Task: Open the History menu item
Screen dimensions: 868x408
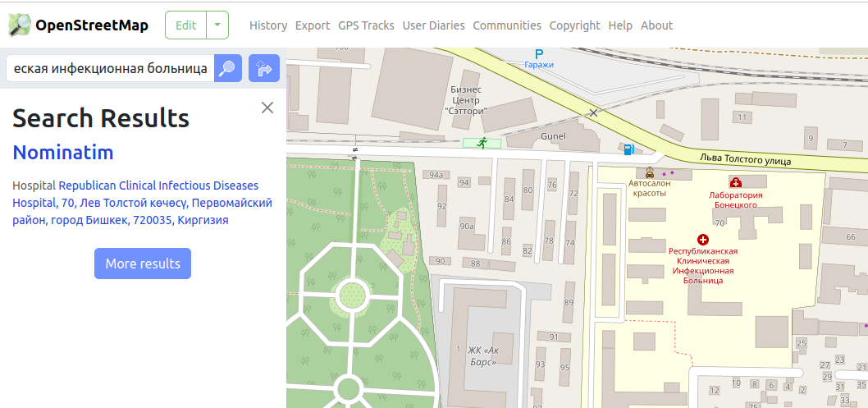Action: 268,25
